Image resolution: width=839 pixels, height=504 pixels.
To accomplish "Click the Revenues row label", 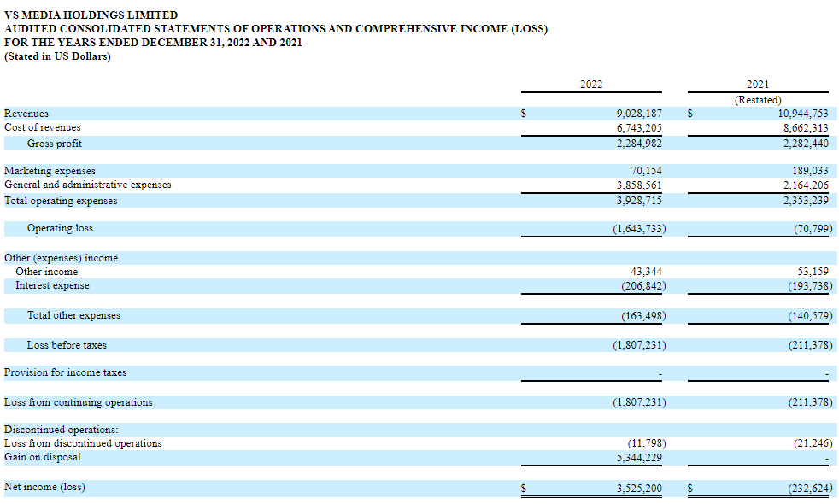I will [x=26, y=114].
